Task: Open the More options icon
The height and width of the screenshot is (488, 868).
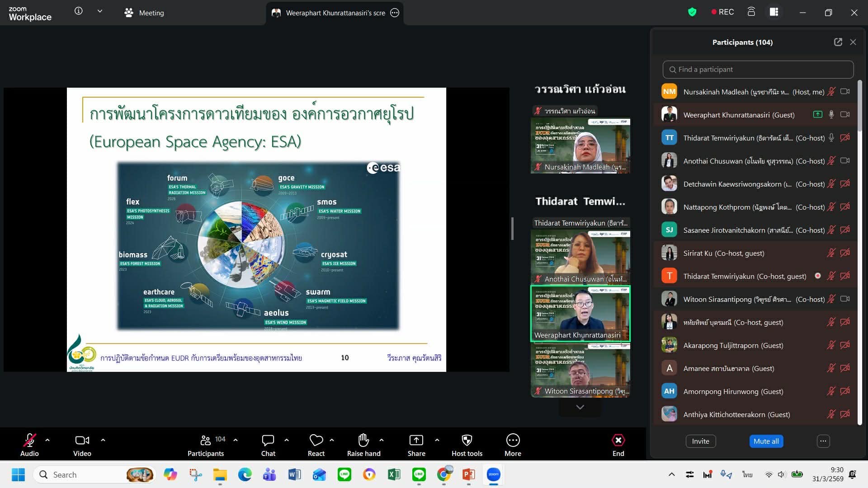Action: click(513, 440)
